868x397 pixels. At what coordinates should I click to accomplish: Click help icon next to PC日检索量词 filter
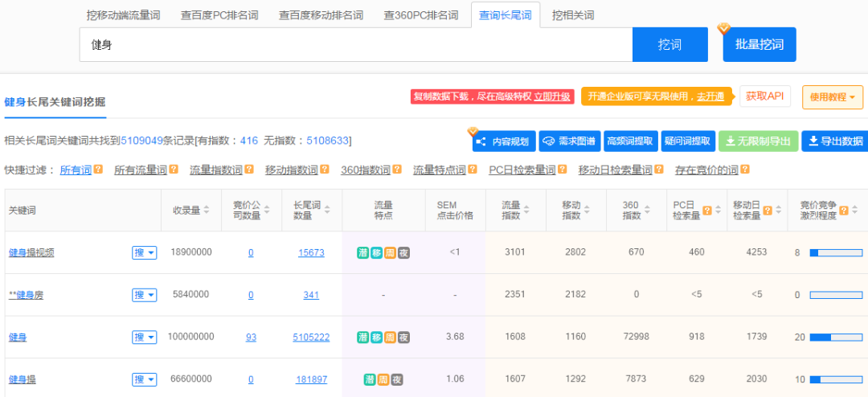(563, 169)
